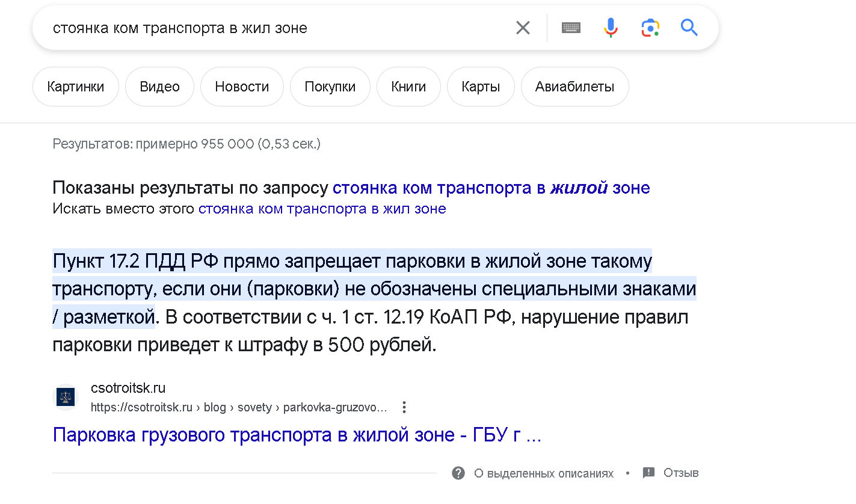Select the Покупки filter chip

330,87
